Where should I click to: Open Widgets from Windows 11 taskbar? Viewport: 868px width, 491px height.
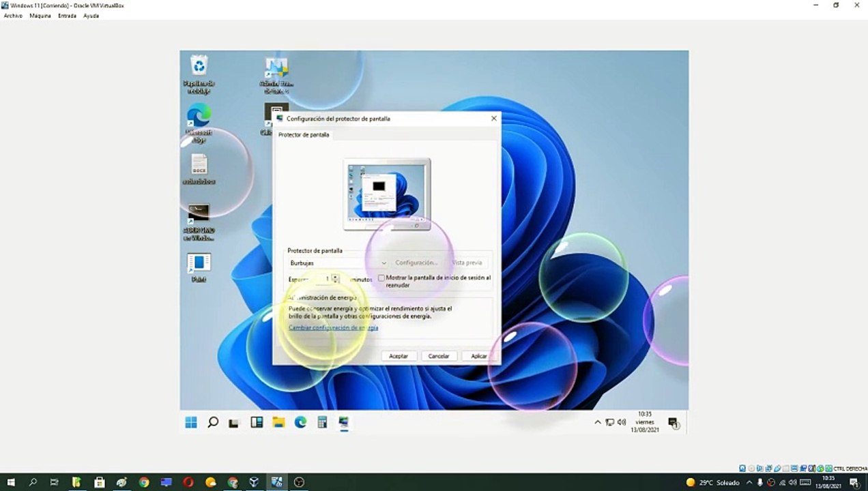257,423
